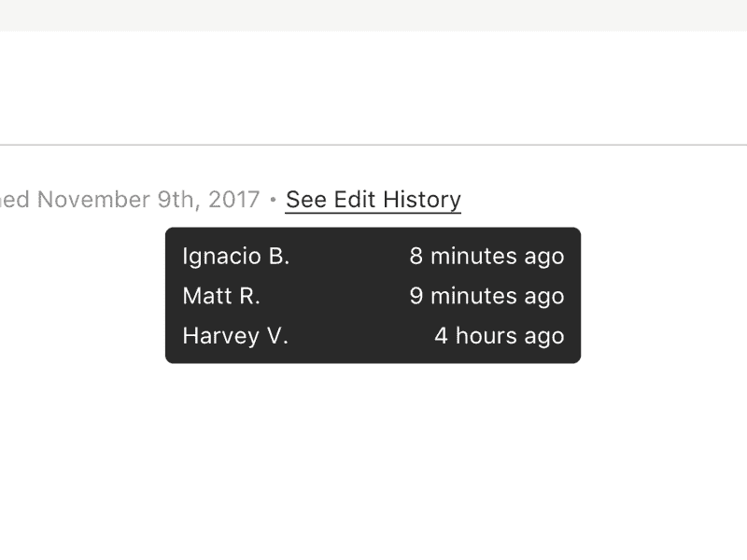Screen dimensions: 747x560
Task: Click the letter R. after Matt
Action: pyautogui.click(x=249, y=296)
